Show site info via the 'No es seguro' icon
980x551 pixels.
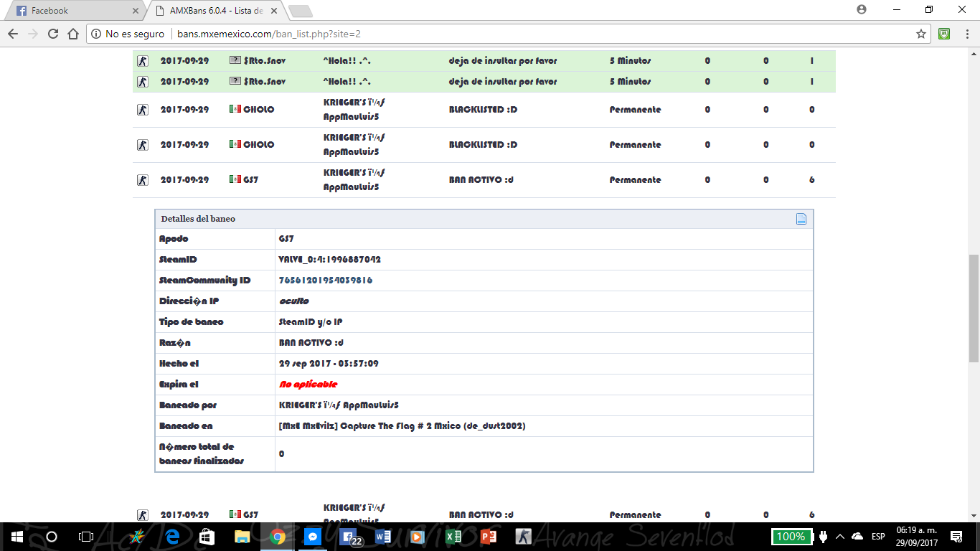(x=96, y=34)
